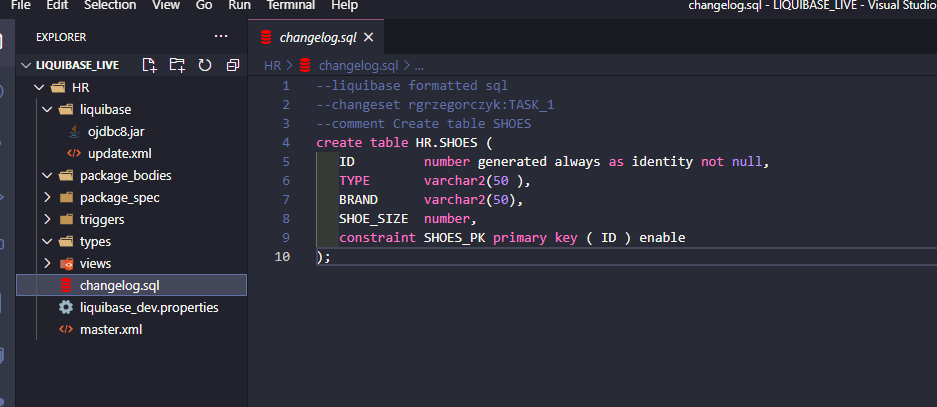937x407 pixels.
Task: Expand the views folder chevron
Action: (x=47, y=264)
